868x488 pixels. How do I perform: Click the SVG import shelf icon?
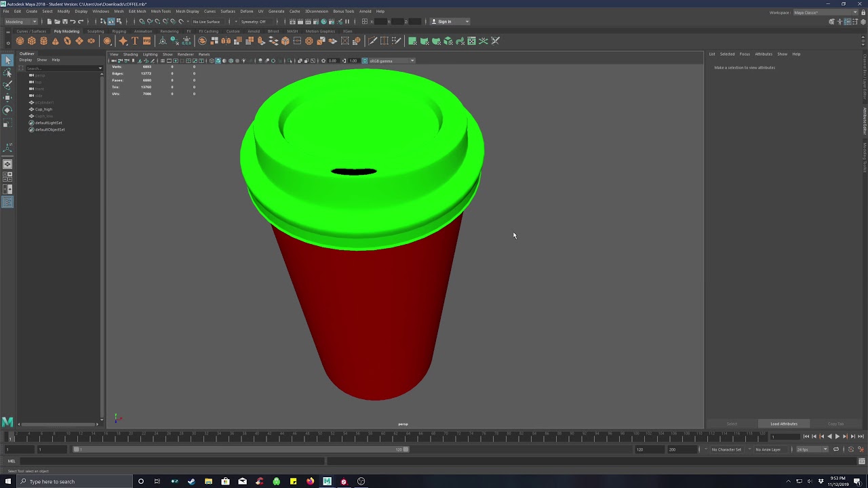coord(146,41)
